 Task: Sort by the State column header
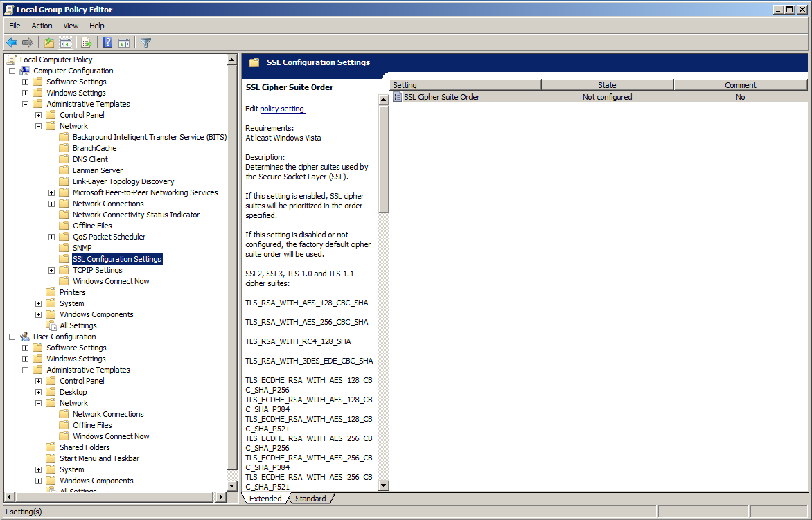coord(607,85)
